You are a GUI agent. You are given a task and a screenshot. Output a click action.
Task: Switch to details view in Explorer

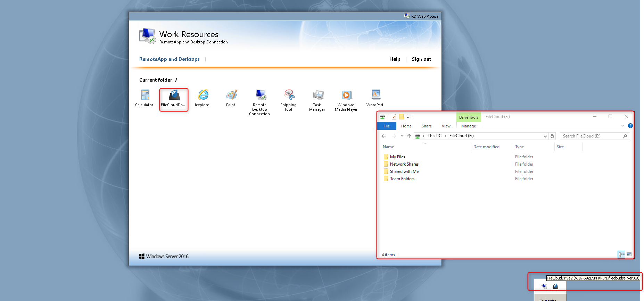621,254
